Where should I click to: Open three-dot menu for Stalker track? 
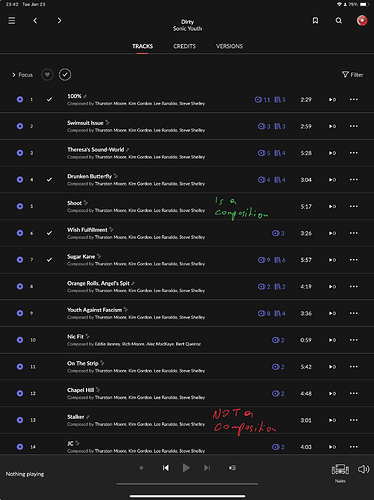coord(354,420)
